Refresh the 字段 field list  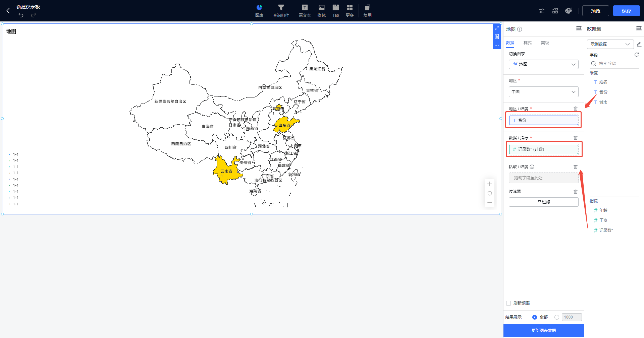tap(637, 55)
